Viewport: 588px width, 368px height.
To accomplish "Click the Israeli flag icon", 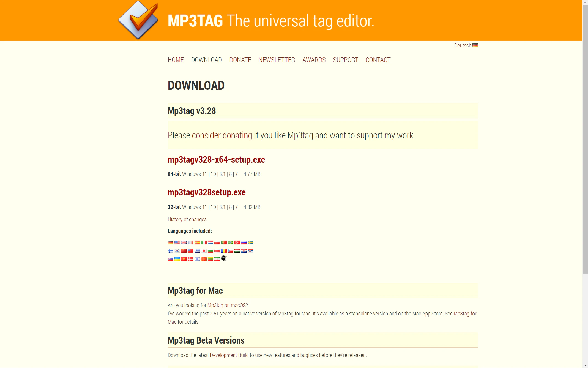I will click(x=197, y=259).
